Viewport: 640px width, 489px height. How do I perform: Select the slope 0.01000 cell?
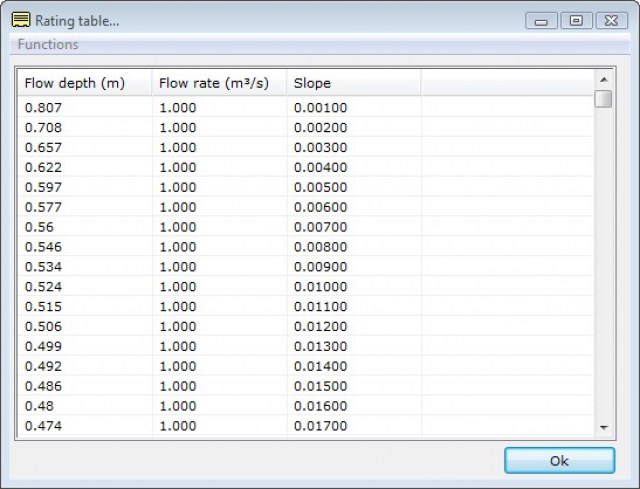coord(320,287)
